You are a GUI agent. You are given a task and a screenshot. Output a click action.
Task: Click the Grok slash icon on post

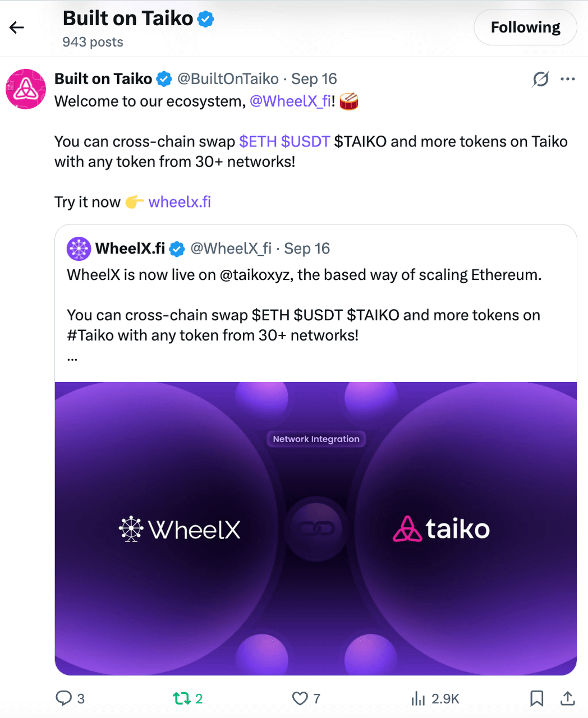tap(540, 79)
